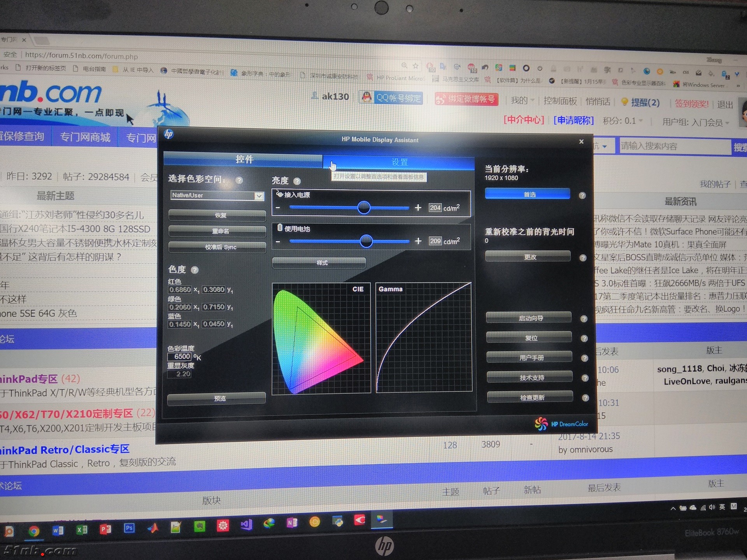Click 使用电池 brightness slider handle

pos(366,241)
